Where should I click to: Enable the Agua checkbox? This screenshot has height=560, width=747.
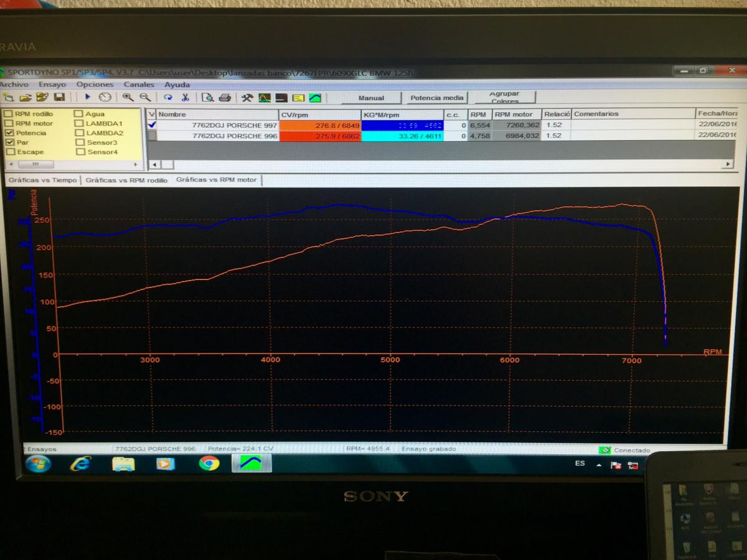(x=78, y=114)
